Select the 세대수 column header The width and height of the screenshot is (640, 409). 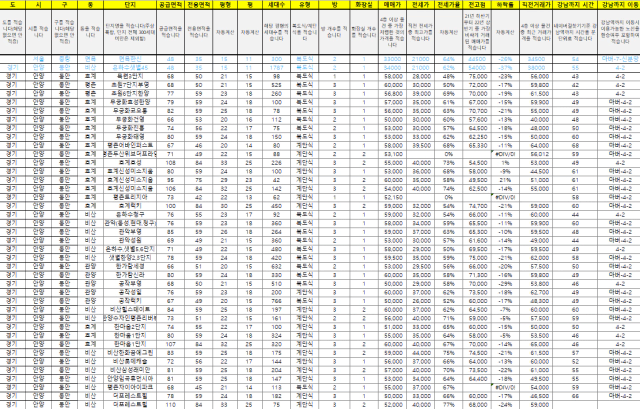[x=276, y=5]
